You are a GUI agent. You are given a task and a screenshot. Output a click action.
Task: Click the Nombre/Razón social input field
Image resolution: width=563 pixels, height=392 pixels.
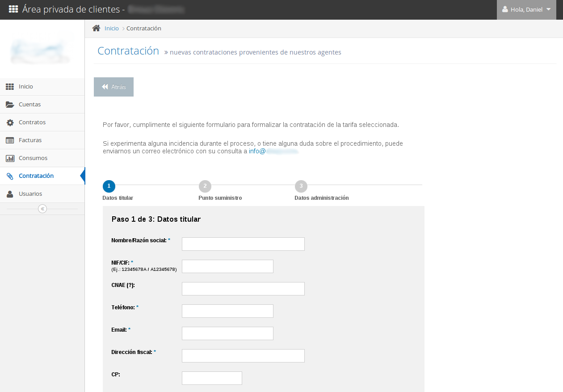point(243,244)
